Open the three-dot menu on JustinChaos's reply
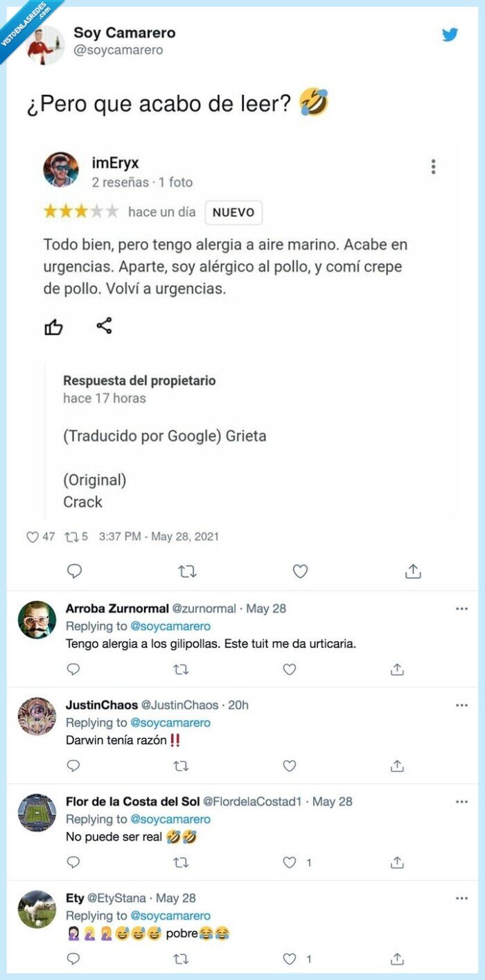The height and width of the screenshot is (980, 485). (x=461, y=703)
